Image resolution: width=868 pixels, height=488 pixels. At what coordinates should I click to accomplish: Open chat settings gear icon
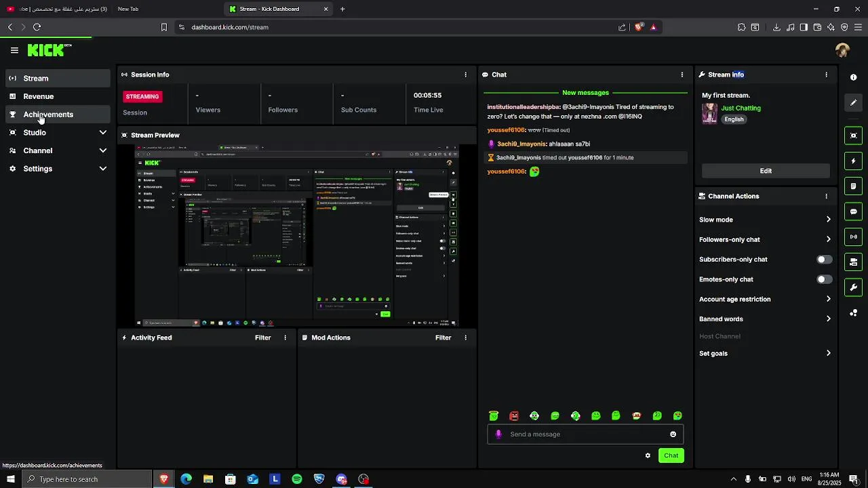(648, 455)
